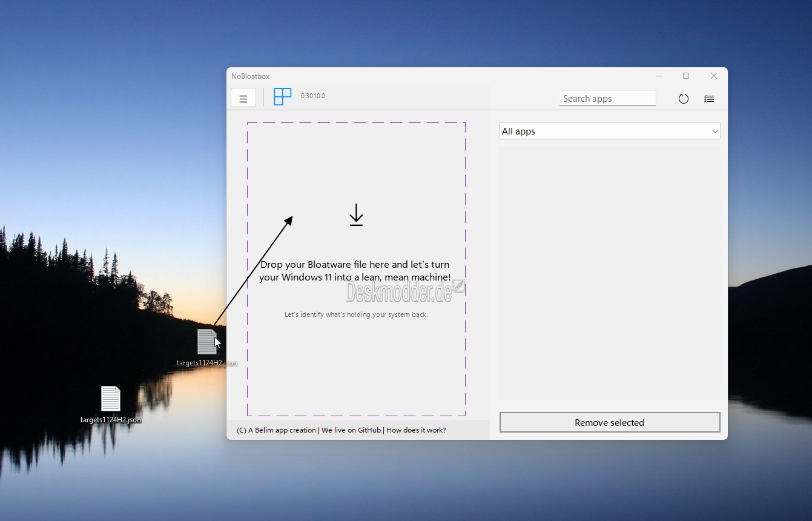
Task: Click the version number 0.30.10.0
Action: 313,96
